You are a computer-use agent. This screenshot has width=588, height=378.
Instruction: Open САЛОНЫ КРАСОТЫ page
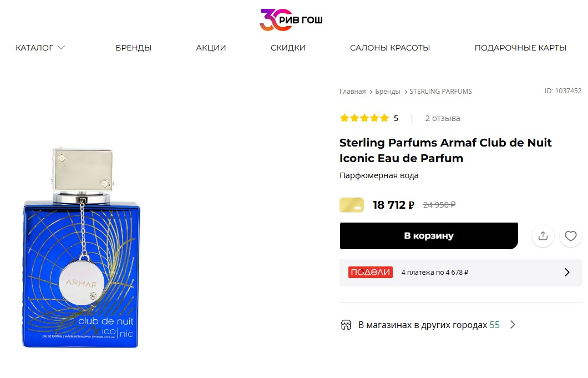pos(390,48)
